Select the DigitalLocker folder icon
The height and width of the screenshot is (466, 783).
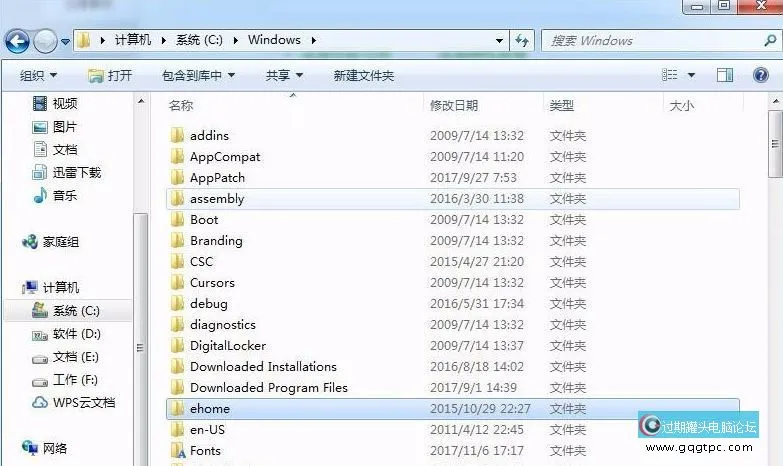tap(177, 345)
